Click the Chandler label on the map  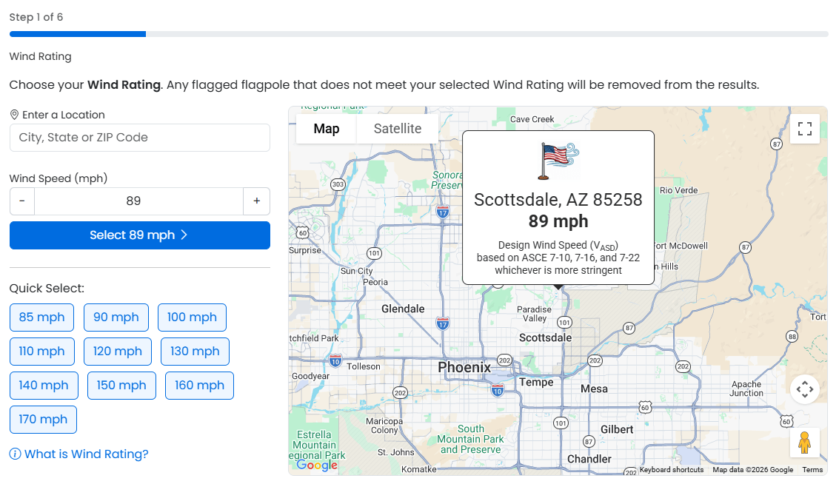pos(589,459)
